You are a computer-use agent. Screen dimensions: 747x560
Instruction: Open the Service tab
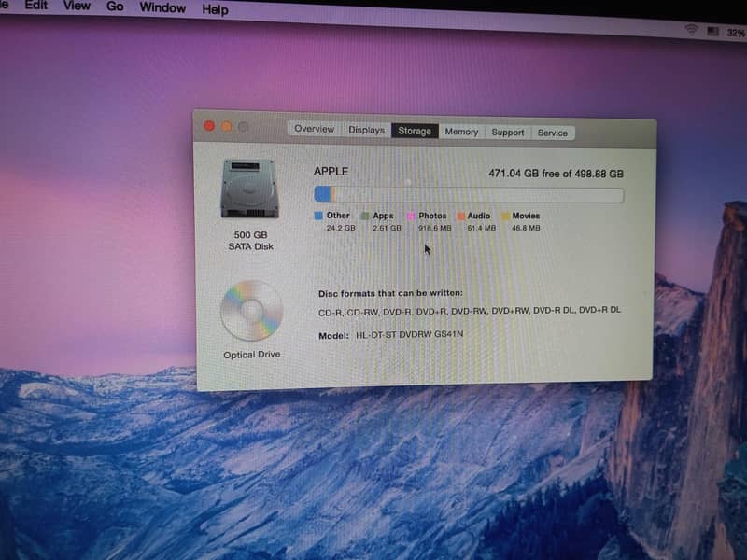point(553,133)
